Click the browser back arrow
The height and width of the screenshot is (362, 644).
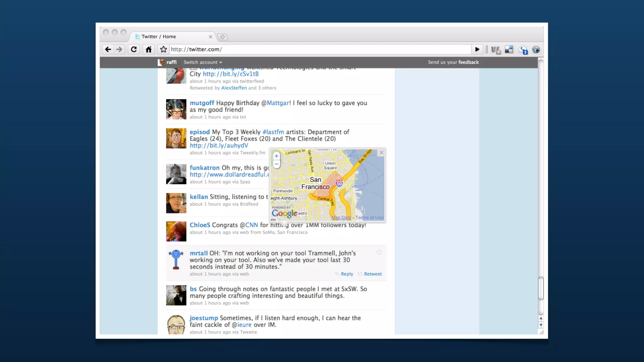pos(108,49)
